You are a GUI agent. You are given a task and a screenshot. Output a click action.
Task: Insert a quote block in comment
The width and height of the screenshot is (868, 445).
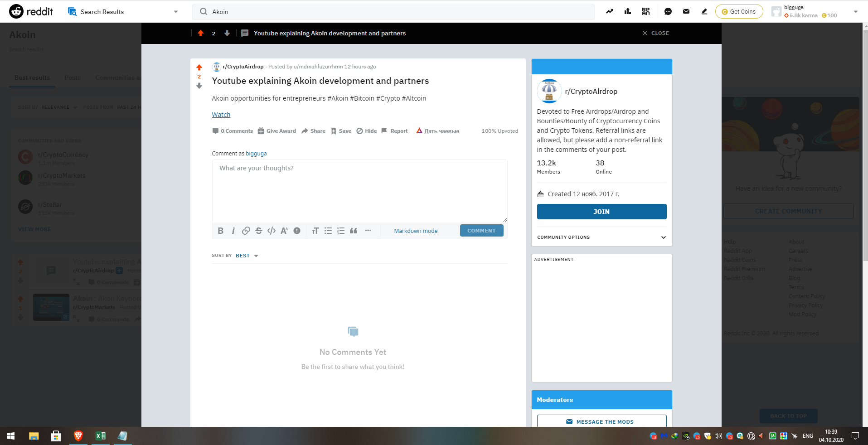coord(354,231)
